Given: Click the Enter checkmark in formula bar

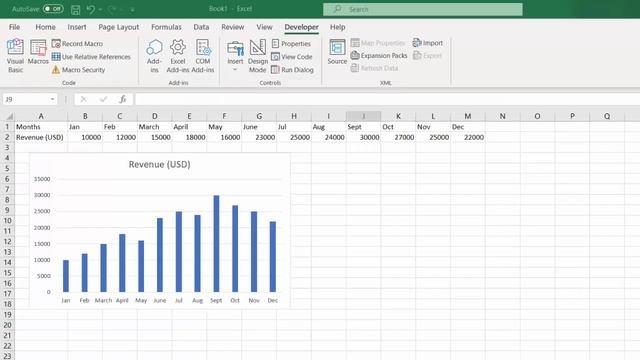Looking at the screenshot, I should coord(104,99).
